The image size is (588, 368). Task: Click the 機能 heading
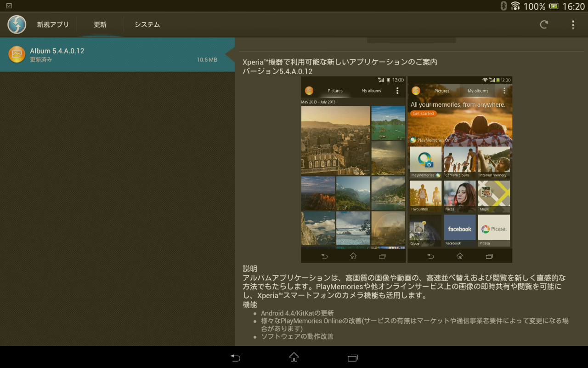(250, 305)
